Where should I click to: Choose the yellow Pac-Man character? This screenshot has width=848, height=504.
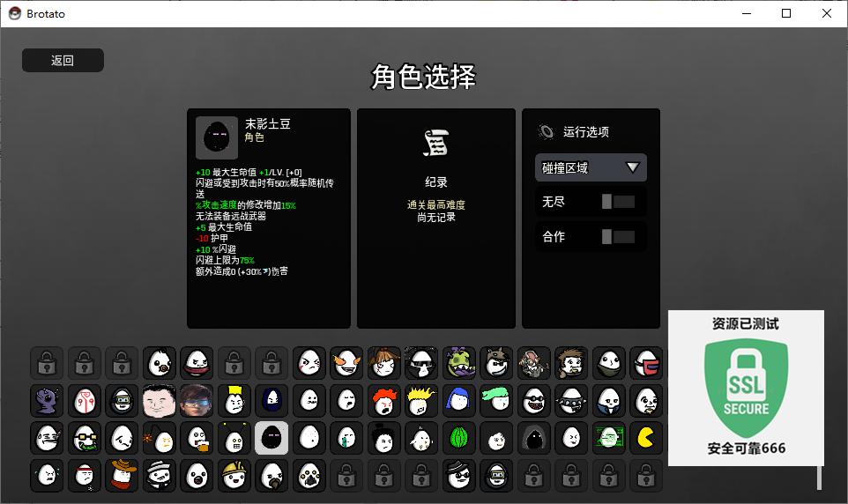646,438
